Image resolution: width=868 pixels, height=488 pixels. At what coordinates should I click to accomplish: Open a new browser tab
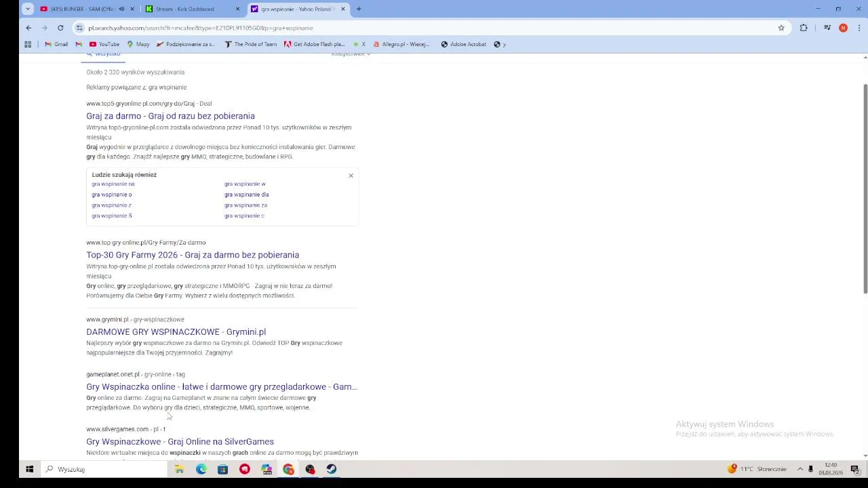[x=359, y=9]
